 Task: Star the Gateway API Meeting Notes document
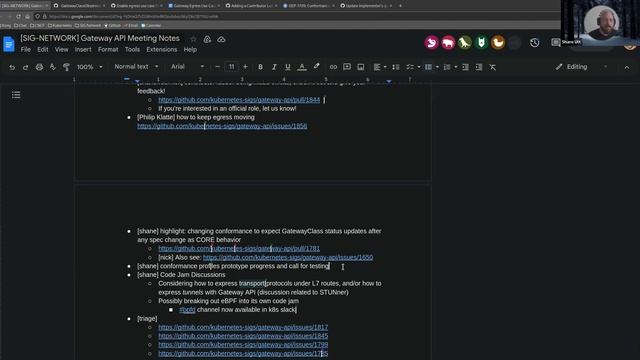[193, 39]
